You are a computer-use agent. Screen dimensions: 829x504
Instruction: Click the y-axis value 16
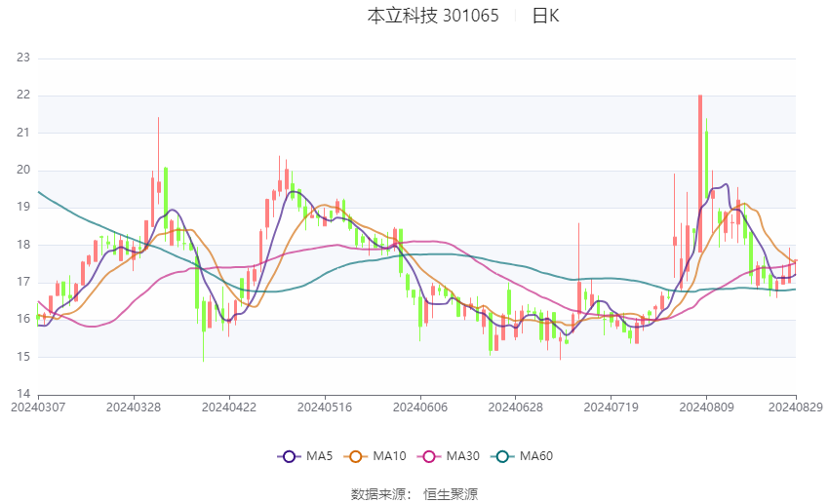click(23, 319)
